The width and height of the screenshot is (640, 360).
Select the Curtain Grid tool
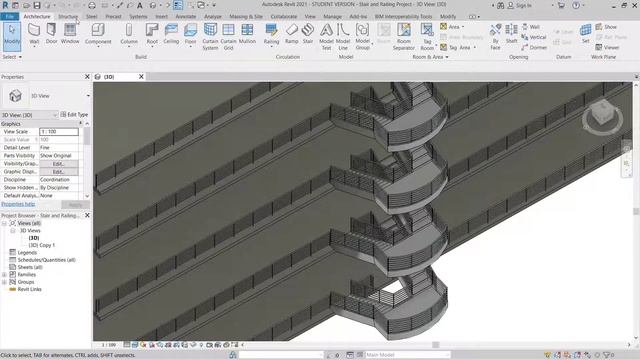(228, 36)
